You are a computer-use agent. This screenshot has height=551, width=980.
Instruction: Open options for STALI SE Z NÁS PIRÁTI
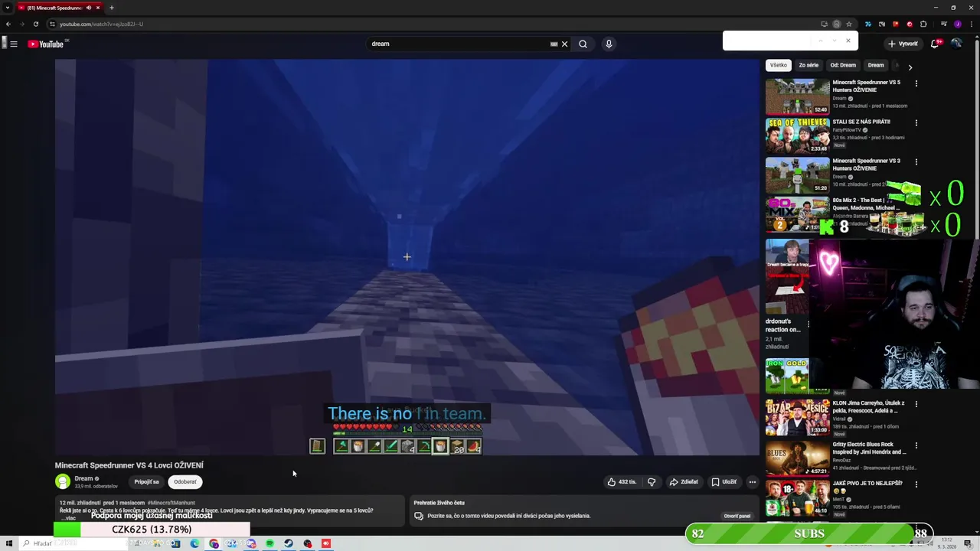[916, 122]
